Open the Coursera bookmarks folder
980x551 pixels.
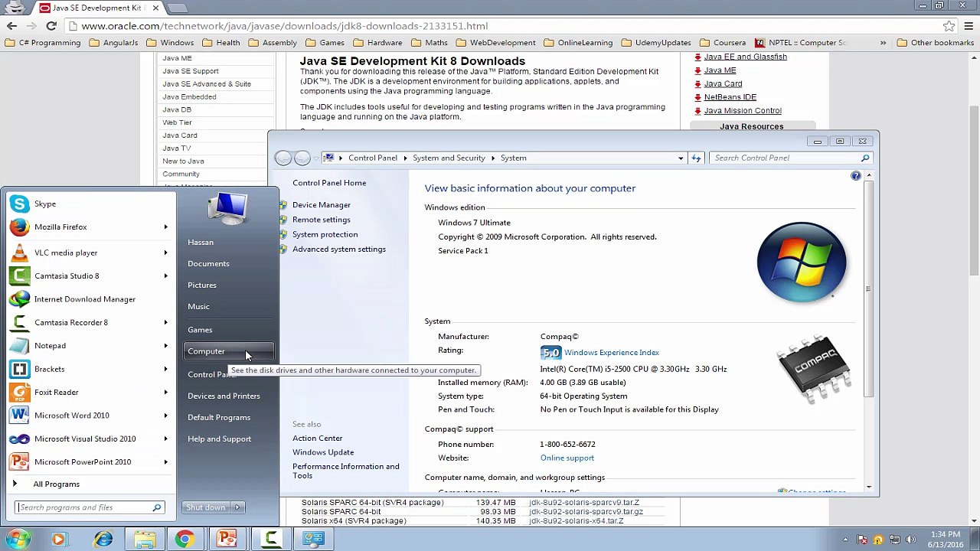(723, 43)
